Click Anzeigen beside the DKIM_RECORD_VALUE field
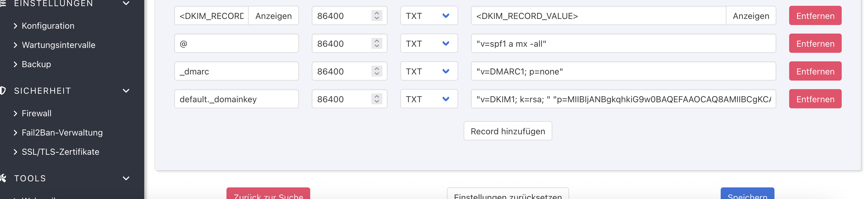The image size is (868, 199). pos(750,16)
